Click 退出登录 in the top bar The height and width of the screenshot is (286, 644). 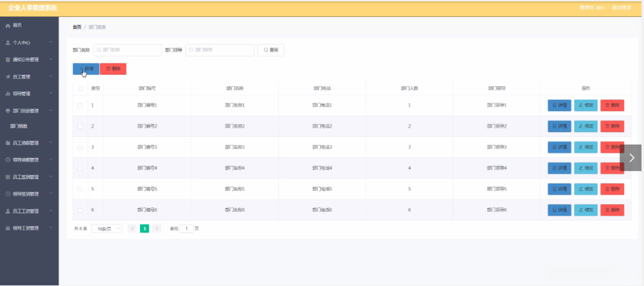[x=621, y=8]
